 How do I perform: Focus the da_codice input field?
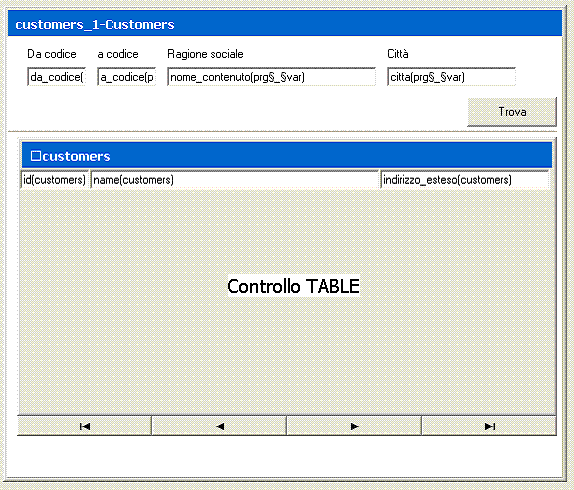pyautogui.click(x=56, y=77)
